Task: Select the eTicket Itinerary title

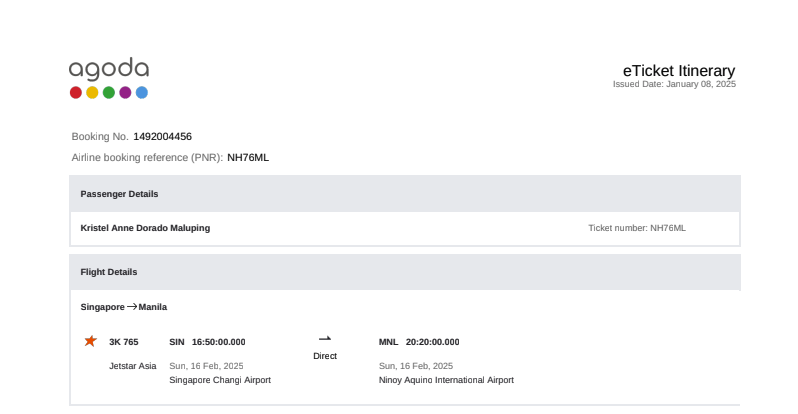Action: pos(679,71)
